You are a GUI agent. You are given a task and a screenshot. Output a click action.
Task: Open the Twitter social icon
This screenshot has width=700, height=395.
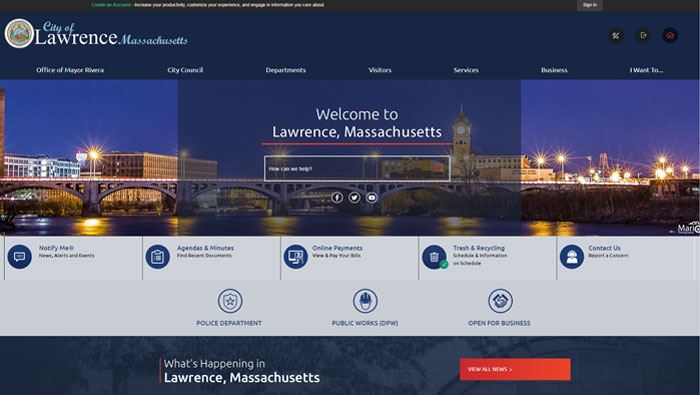click(x=354, y=197)
